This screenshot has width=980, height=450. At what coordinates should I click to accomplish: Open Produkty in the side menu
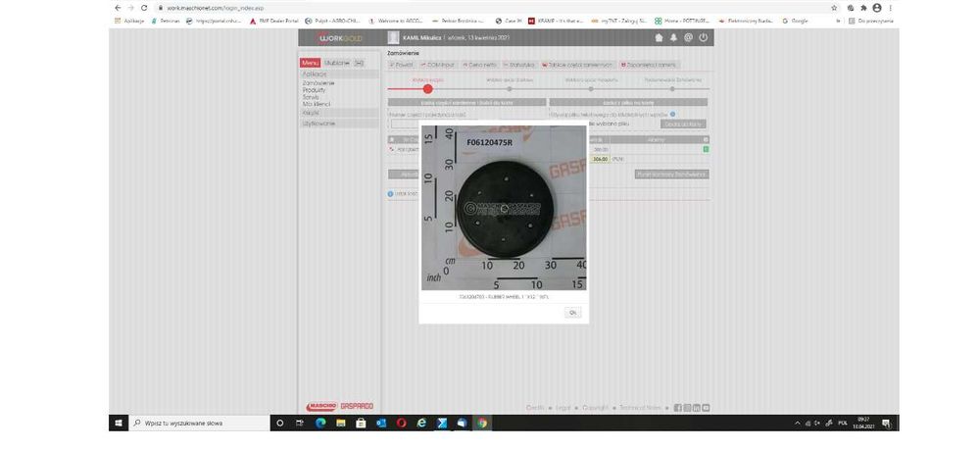tap(314, 90)
